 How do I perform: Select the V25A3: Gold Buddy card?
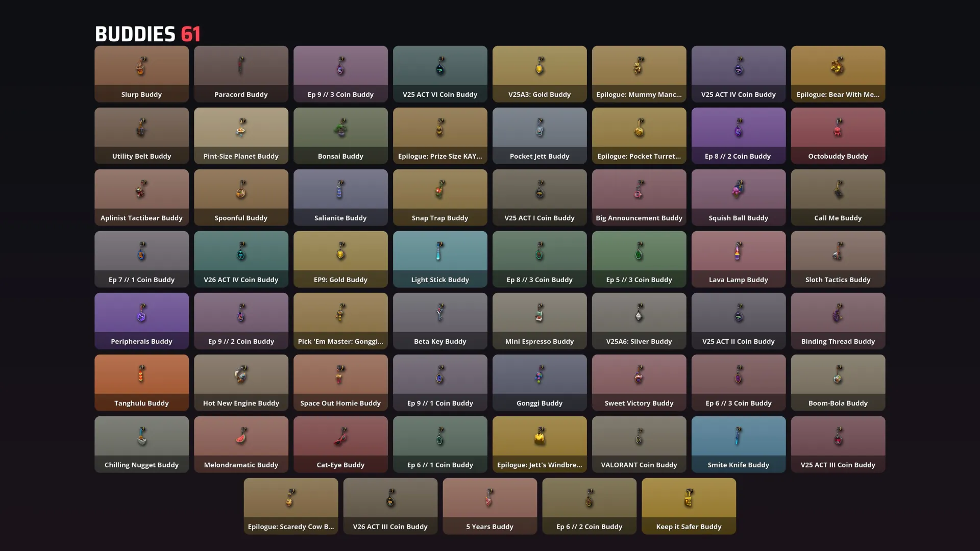(540, 74)
